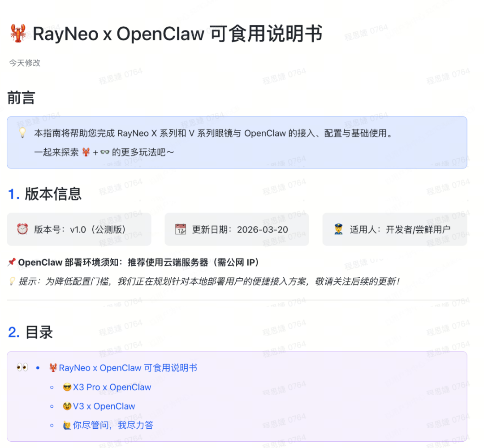The image size is (484, 448).
Task: Click the 2. 目录 heading
Action: [x=30, y=332]
